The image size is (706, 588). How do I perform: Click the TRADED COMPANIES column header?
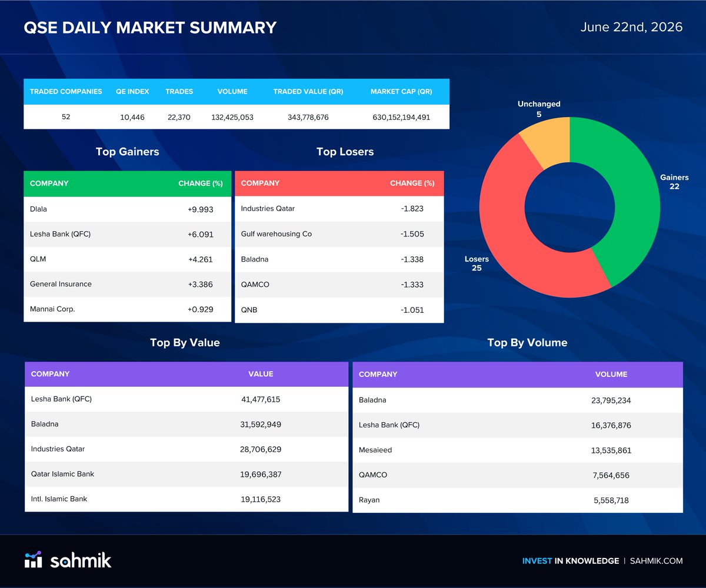click(66, 92)
